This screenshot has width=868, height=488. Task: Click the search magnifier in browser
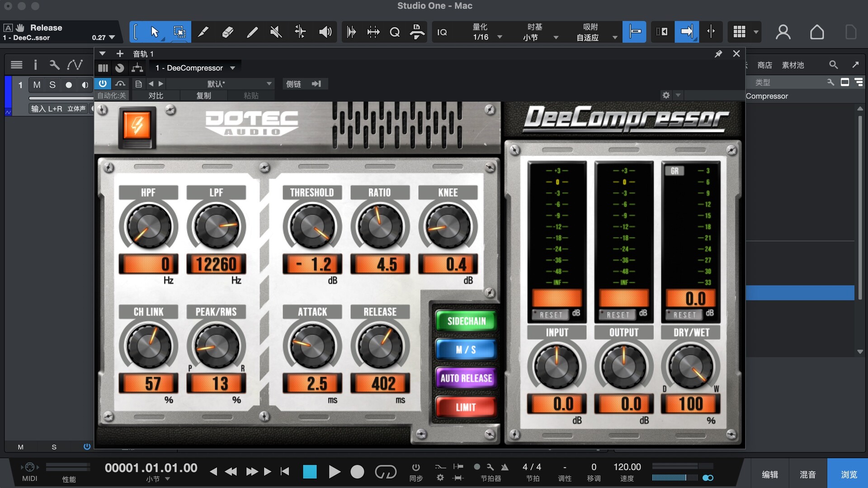833,65
